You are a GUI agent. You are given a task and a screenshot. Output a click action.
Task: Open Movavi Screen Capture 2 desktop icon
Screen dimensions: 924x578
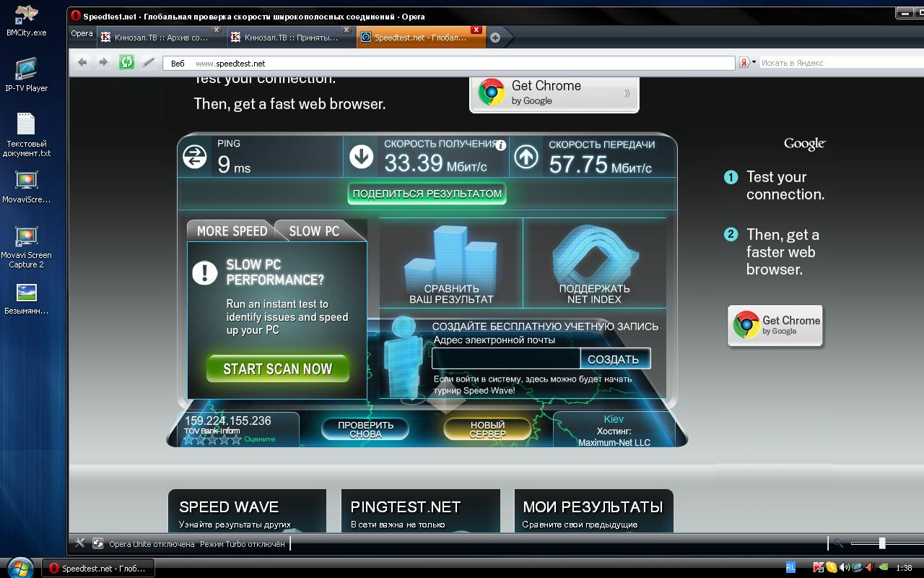click(27, 248)
